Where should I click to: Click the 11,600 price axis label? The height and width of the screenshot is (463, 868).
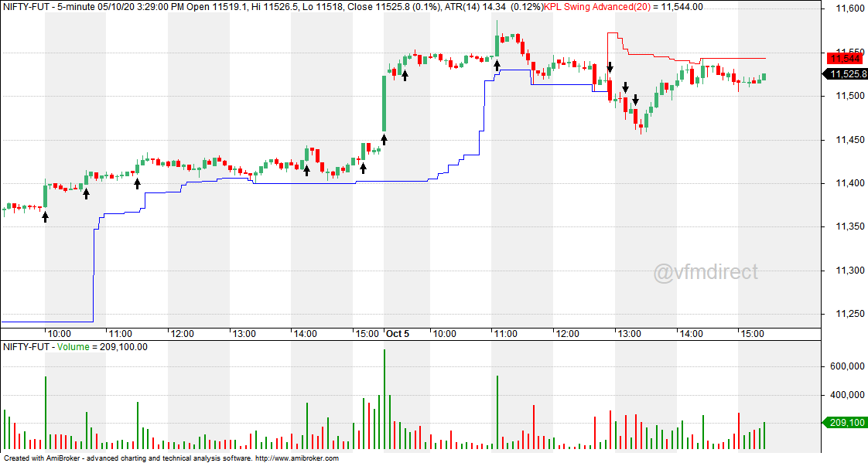coord(849,9)
